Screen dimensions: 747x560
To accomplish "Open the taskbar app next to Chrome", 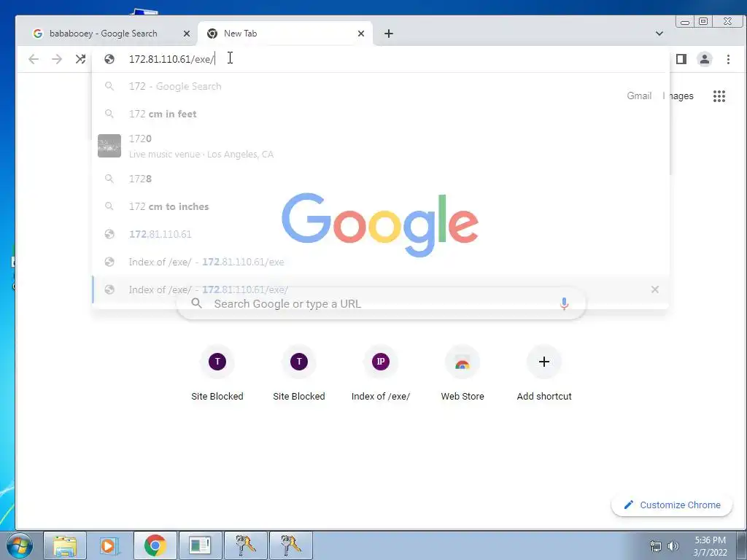I will (x=200, y=545).
